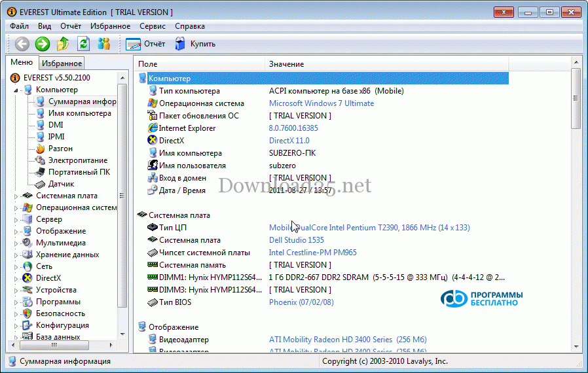Select the База данных tree item
The height and width of the screenshot is (373, 588).
pyautogui.click(x=58, y=336)
